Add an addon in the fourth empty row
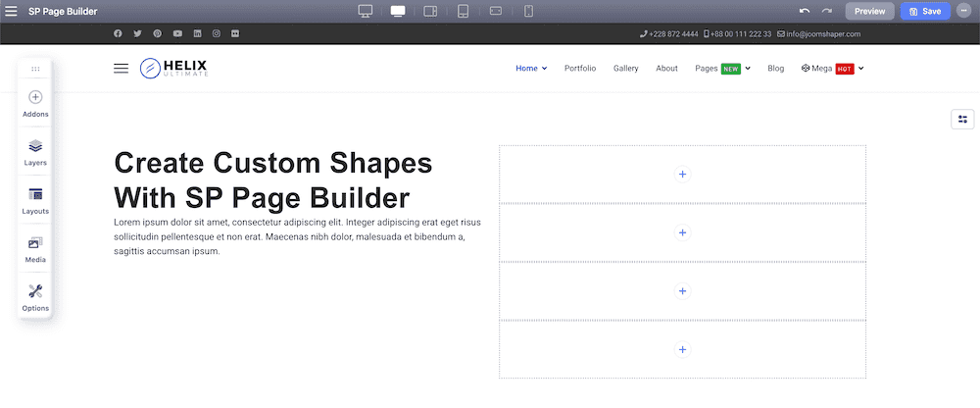Screen dimensions: 980x408 (682, 349)
